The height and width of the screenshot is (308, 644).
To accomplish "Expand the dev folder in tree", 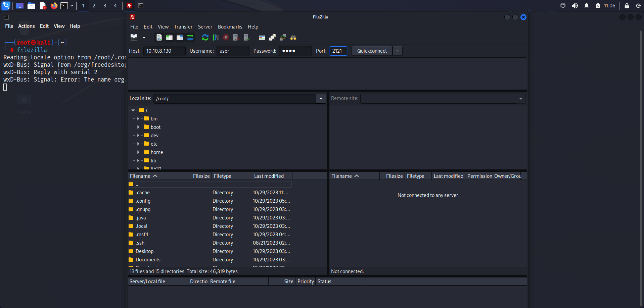I will point(138,135).
